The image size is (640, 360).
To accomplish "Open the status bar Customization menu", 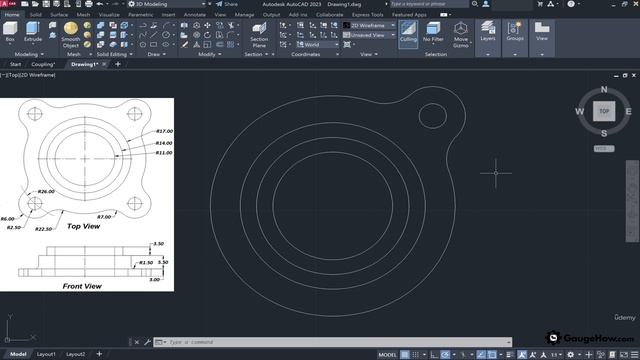I will [635, 355].
